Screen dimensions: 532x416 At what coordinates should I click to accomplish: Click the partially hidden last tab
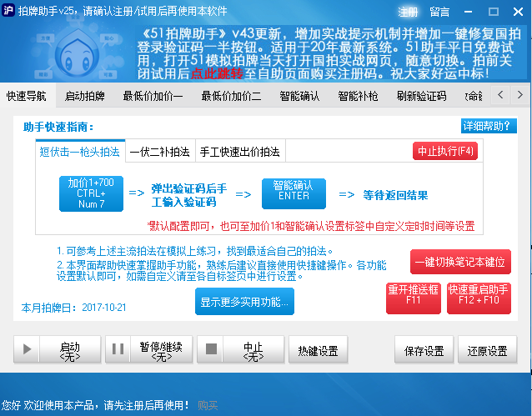point(474,96)
